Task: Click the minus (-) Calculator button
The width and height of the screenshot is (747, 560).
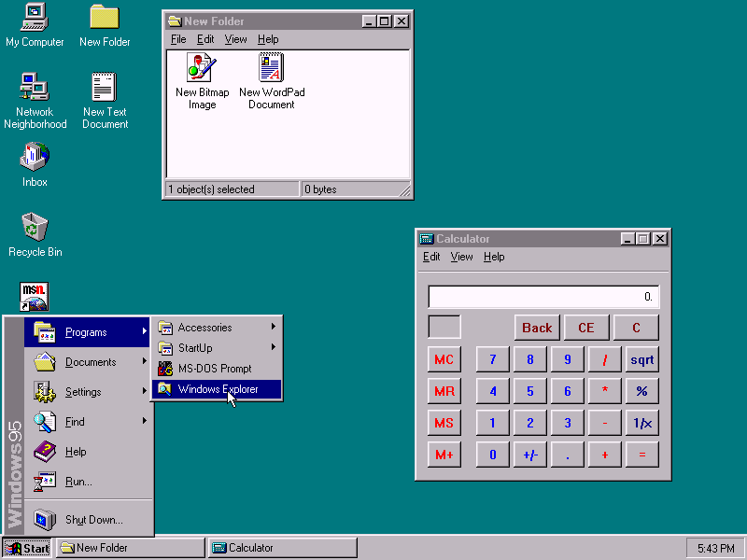Action: pyautogui.click(x=604, y=423)
